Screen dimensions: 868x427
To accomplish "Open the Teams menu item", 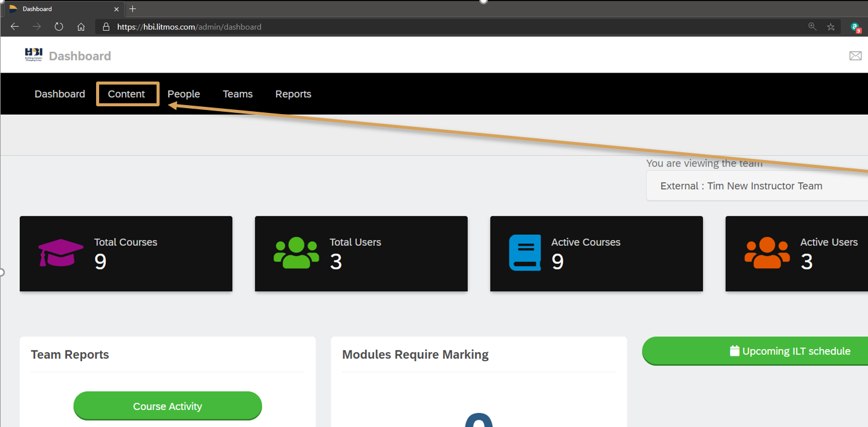I will (238, 94).
